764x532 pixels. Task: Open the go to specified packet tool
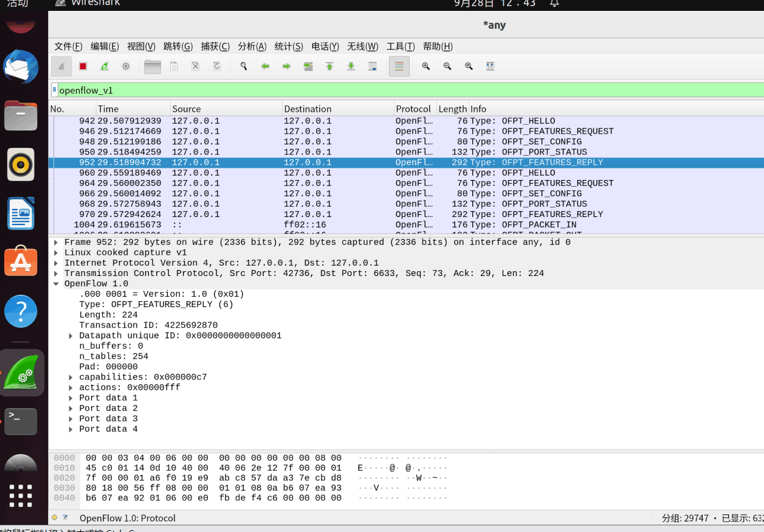coord(308,66)
